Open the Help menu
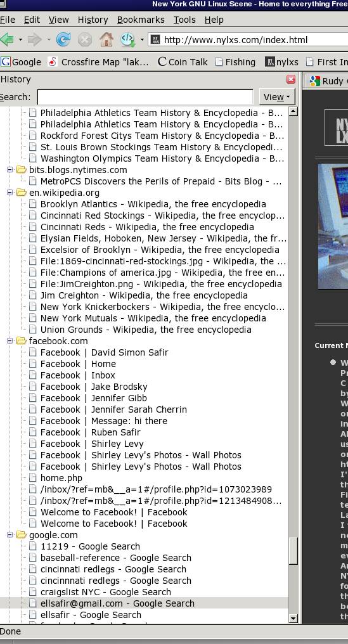This screenshot has width=348, height=644. pyautogui.click(x=214, y=20)
